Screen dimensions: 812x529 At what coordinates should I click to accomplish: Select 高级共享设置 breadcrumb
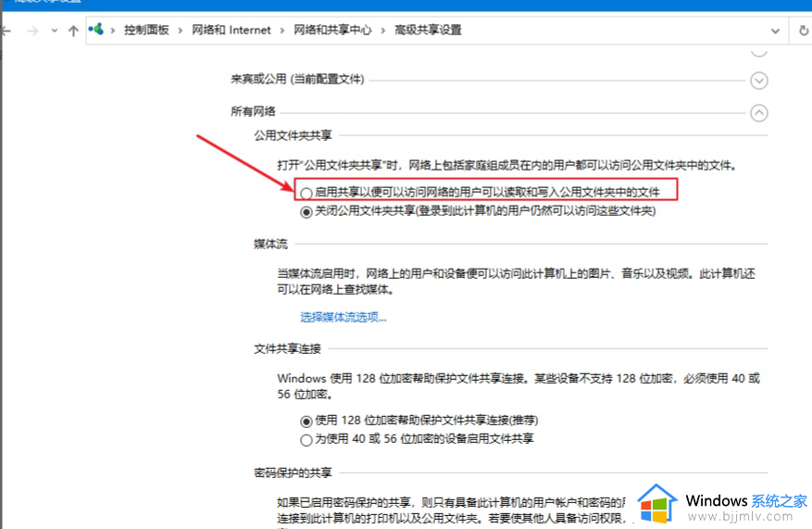[428, 30]
